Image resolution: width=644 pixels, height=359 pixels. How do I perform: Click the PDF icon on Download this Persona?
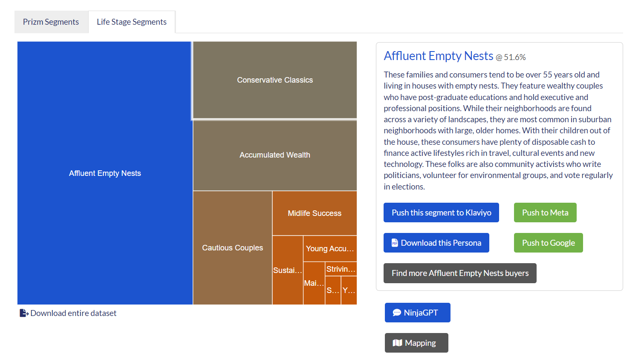(395, 243)
